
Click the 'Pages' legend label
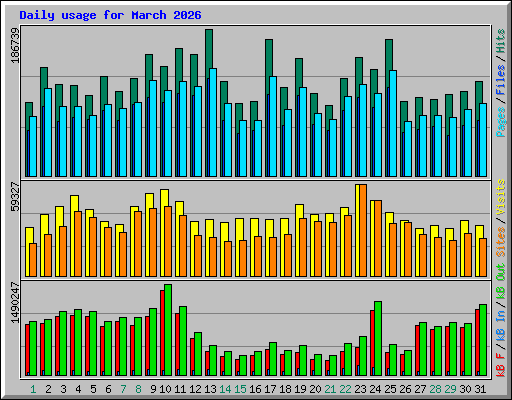(x=500, y=122)
